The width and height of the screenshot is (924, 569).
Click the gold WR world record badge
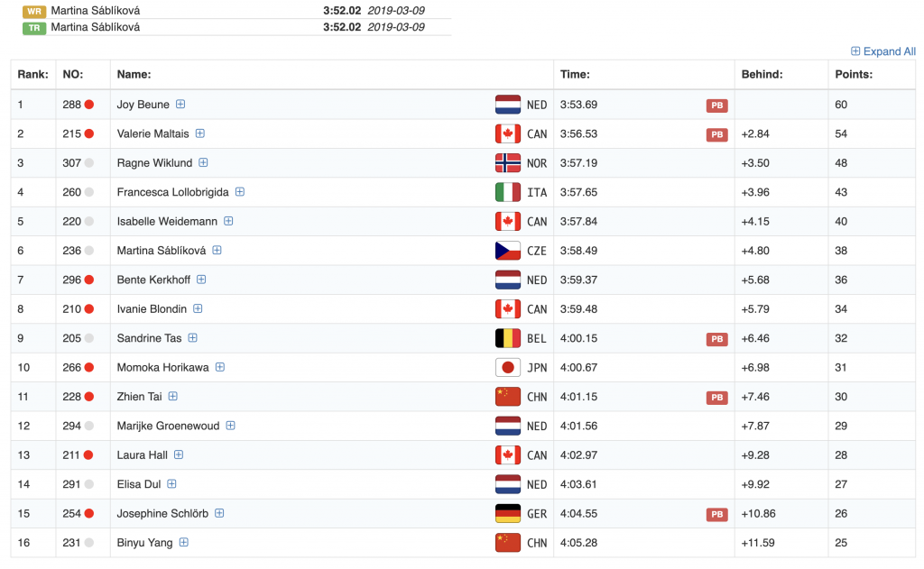coord(34,11)
